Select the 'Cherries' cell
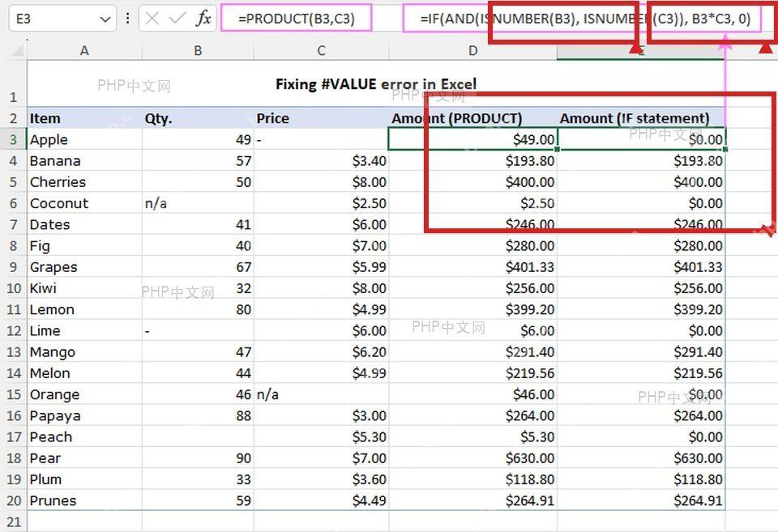778x532 pixels. [x=84, y=182]
